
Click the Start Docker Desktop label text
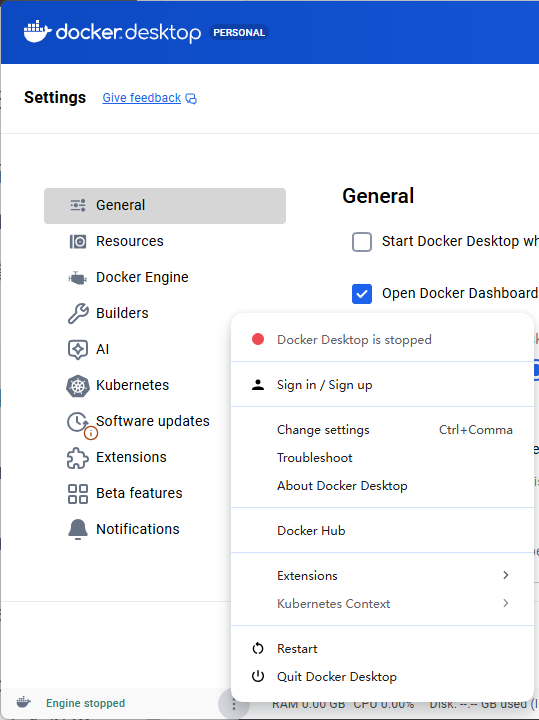(460, 242)
